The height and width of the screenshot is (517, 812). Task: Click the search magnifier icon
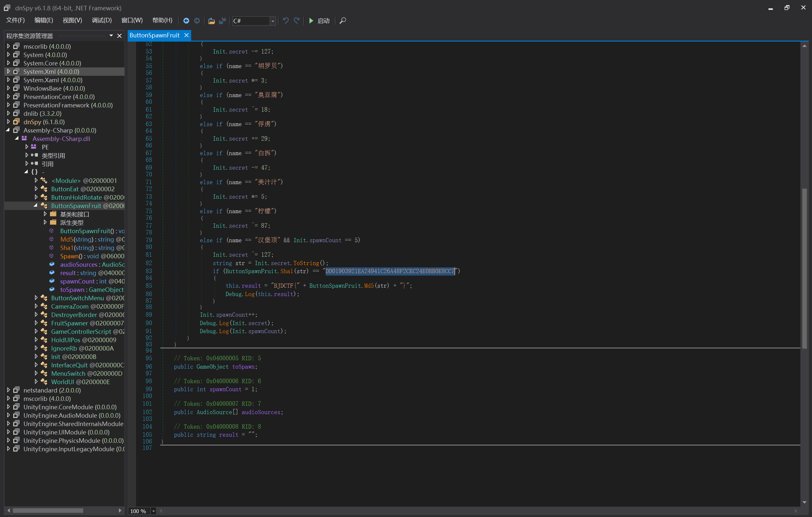tap(343, 21)
